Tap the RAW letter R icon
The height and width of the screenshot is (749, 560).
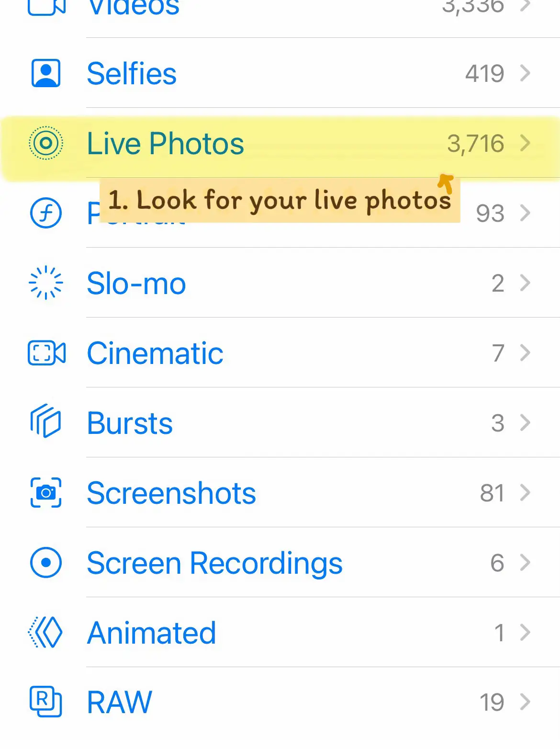click(46, 702)
